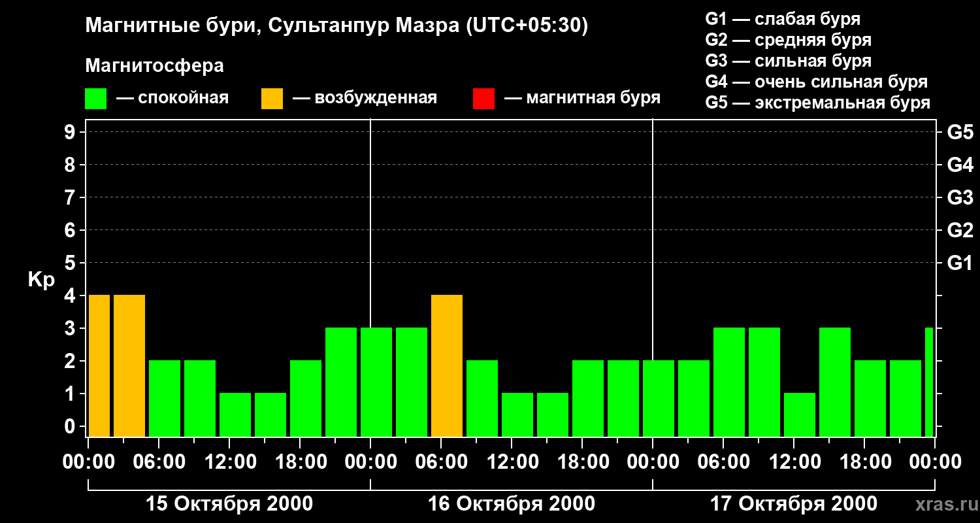Viewport: 980px width, 523px height.
Task: Select 'G3 — сильная буря' description line
Action: tap(789, 61)
